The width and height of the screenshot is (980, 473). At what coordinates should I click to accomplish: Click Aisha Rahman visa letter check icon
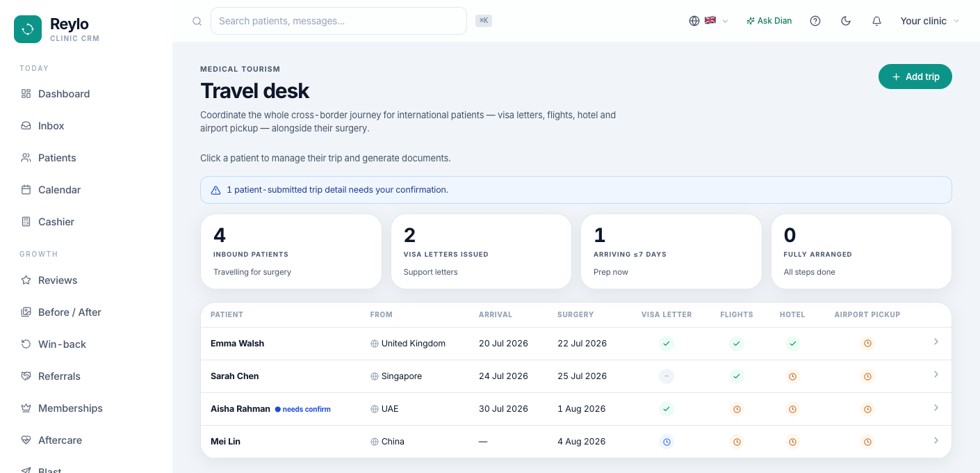(x=667, y=409)
